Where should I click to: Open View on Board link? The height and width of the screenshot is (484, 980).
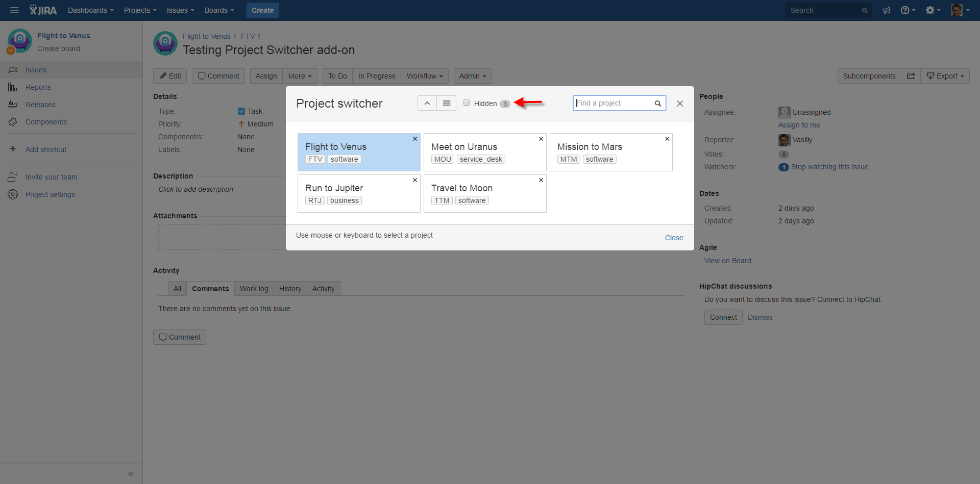point(727,261)
